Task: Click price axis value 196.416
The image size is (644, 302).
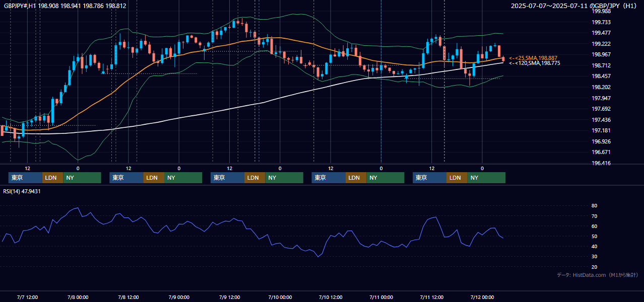Action: 601,163
